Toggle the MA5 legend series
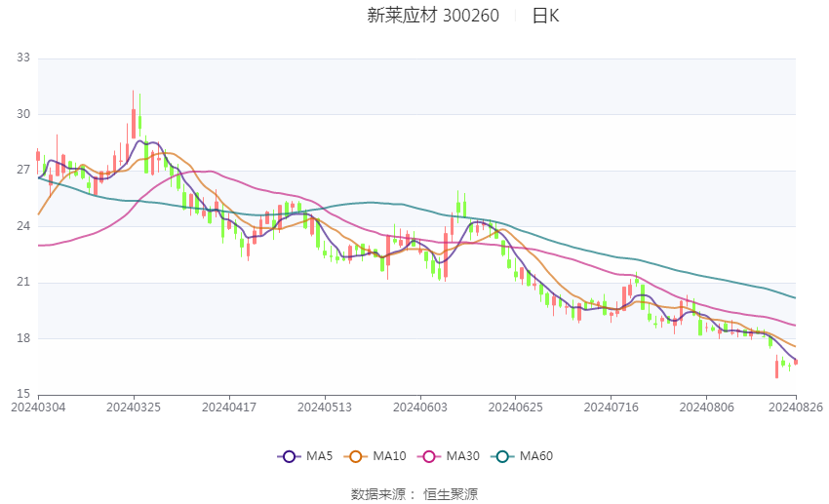This screenshot has width=829, height=504. [305, 456]
